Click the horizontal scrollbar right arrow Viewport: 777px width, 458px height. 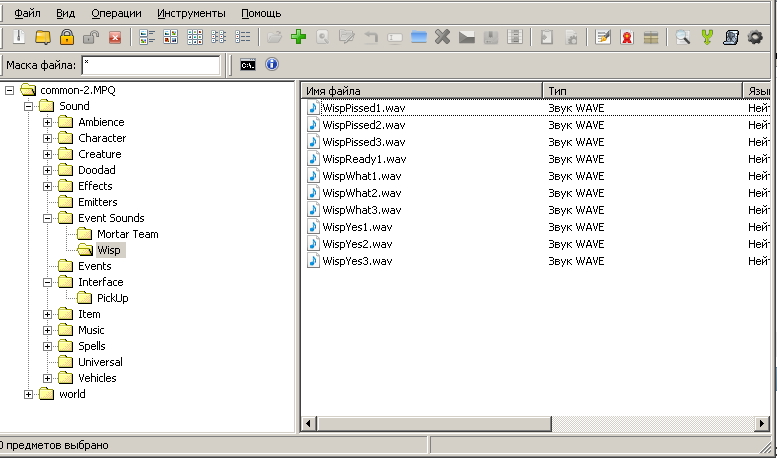762,423
